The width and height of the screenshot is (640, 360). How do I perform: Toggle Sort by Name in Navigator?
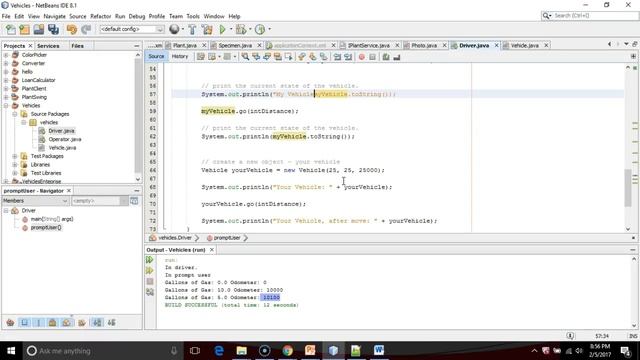tap(97, 323)
